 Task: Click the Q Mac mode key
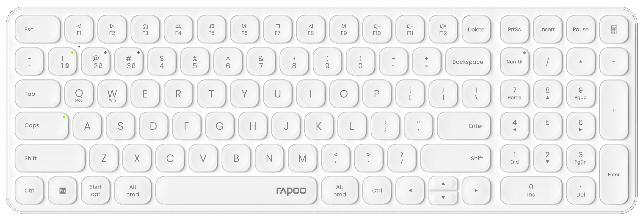click(79, 94)
